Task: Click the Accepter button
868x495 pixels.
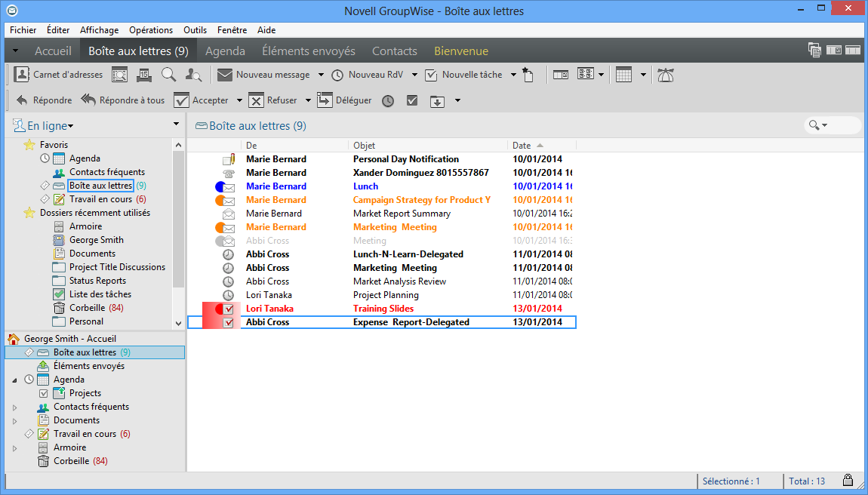Action: (202, 101)
